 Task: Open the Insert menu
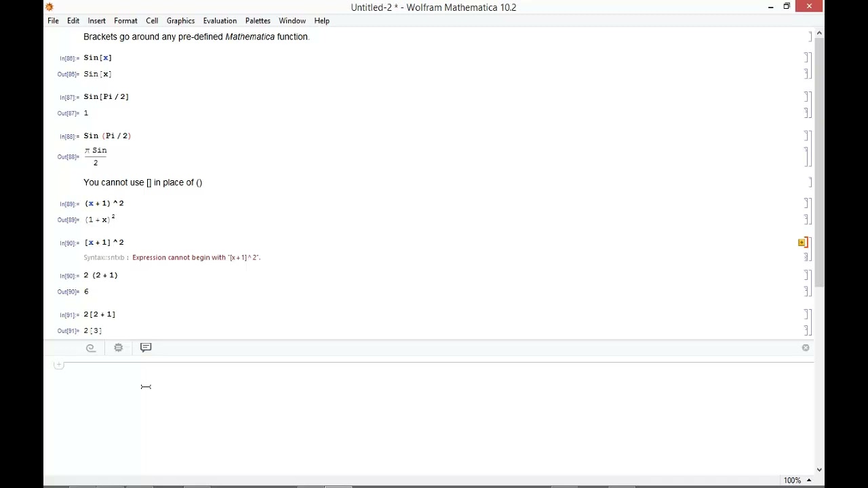click(96, 20)
